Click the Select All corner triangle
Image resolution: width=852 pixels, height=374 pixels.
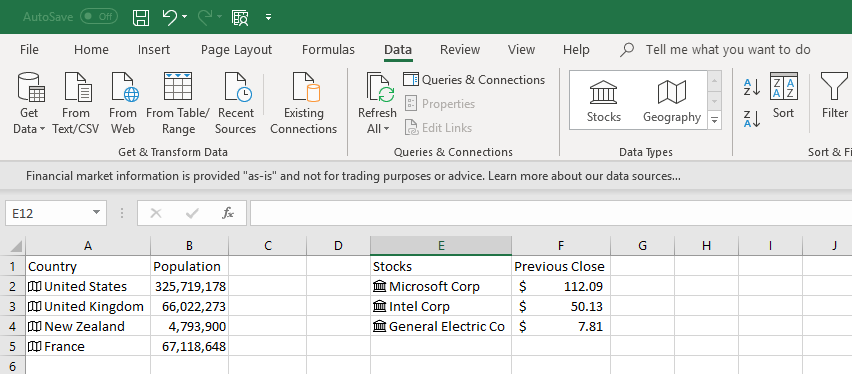(x=16, y=246)
